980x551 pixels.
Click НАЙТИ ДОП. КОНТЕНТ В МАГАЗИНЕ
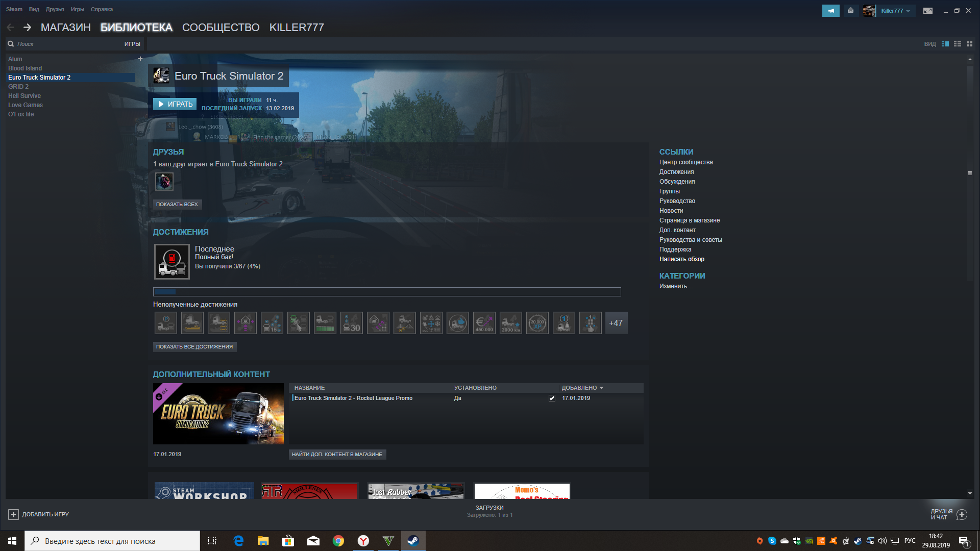337,454
